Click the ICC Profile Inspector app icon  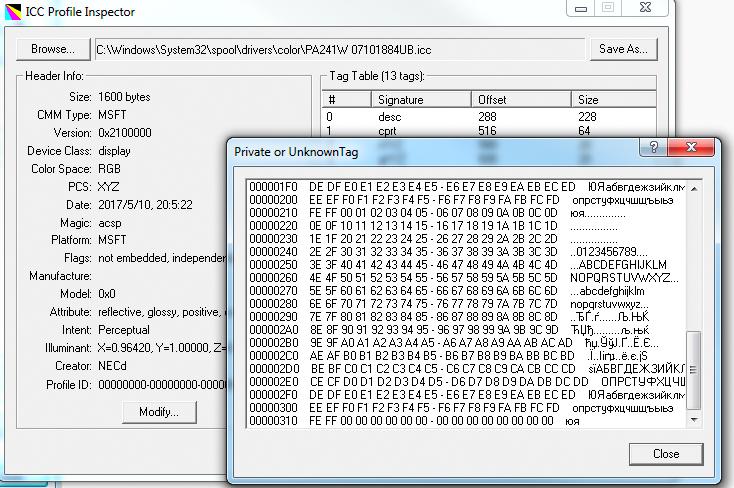tap(13, 12)
